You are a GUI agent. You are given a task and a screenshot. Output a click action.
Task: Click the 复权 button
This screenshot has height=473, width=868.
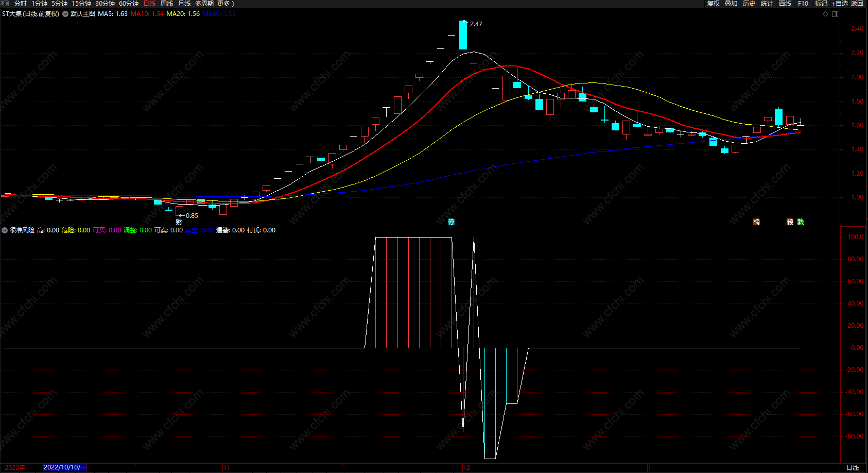pos(713,4)
